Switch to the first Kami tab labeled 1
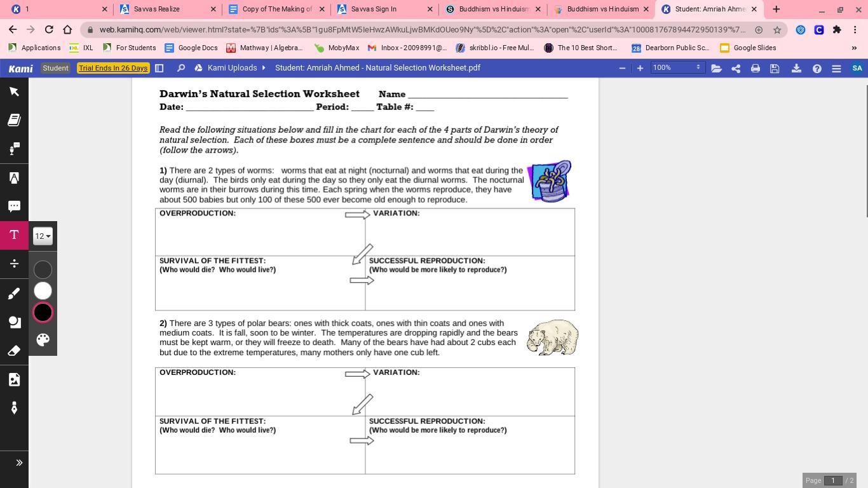This screenshot has width=868, height=488. (x=60, y=9)
